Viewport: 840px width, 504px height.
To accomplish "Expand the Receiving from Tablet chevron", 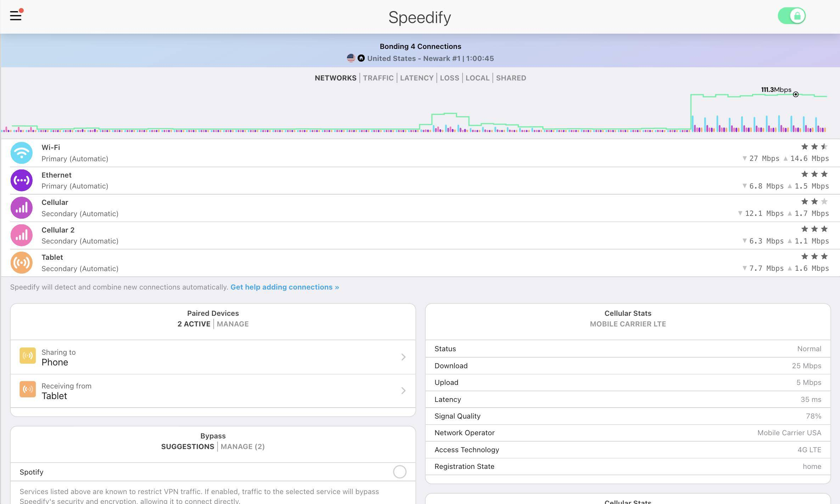I will 403,391.
